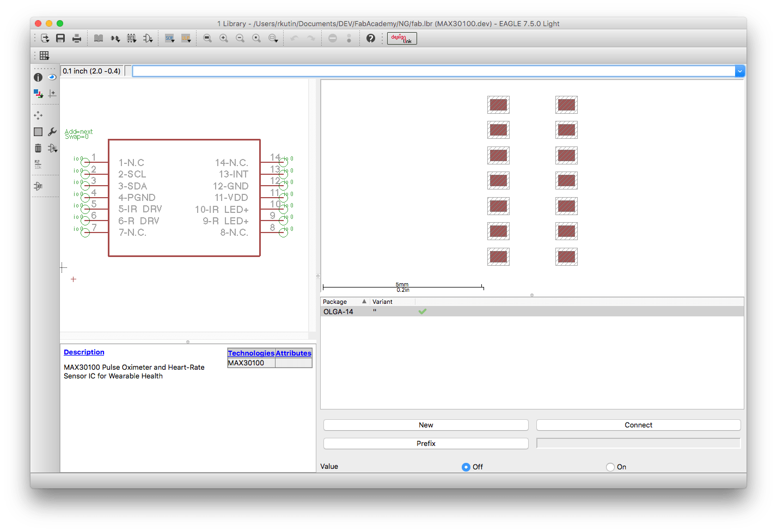
Task: Select the Value On radio button
Action: tap(610, 467)
